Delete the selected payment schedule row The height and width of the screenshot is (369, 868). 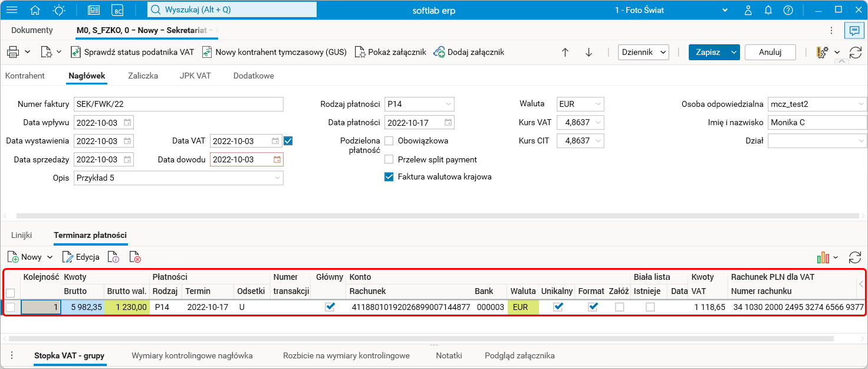pyautogui.click(x=135, y=257)
